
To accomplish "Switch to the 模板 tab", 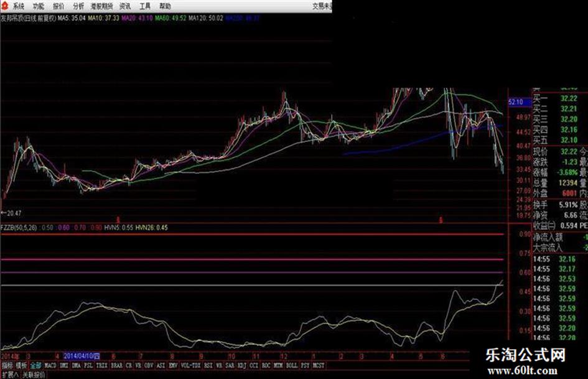I will [21, 365].
